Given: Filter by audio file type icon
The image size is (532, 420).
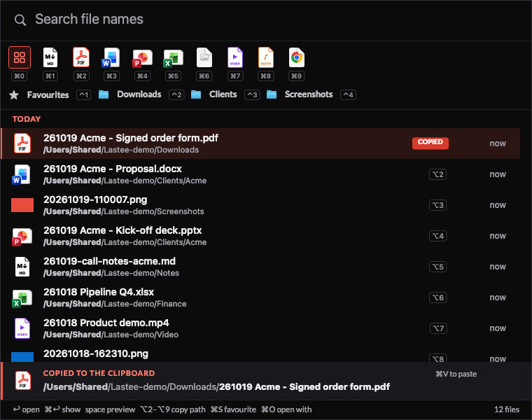Looking at the screenshot, I should [x=266, y=57].
